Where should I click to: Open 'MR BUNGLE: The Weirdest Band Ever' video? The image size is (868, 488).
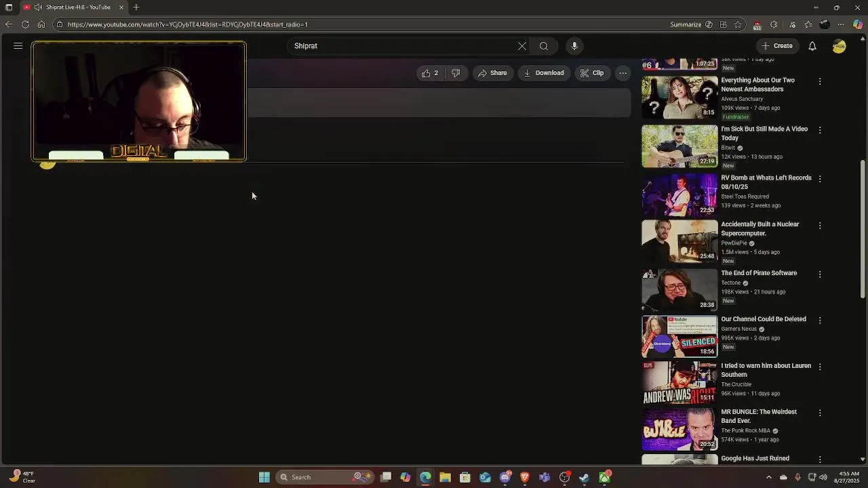click(x=759, y=416)
